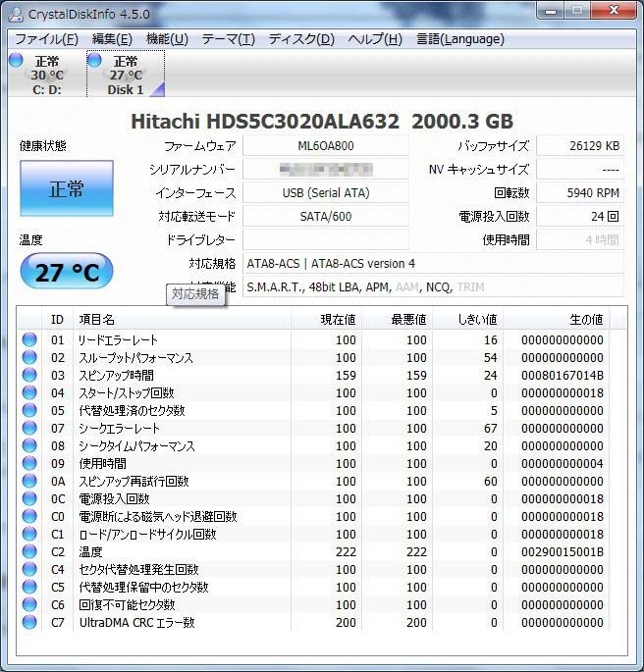Screen dimensions: 644x672
Task: Click the transfer mode field SATA/600
Action: [x=326, y=217]
